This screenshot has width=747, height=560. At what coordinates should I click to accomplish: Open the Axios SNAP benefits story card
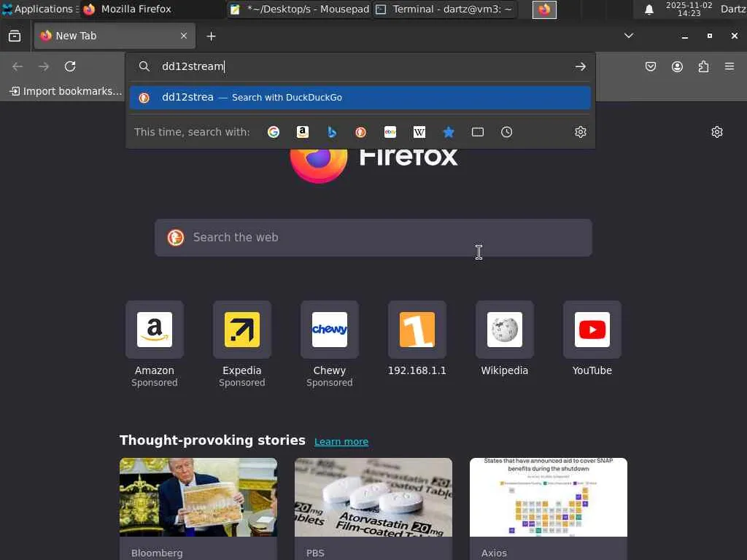click(x=549, y=509)
